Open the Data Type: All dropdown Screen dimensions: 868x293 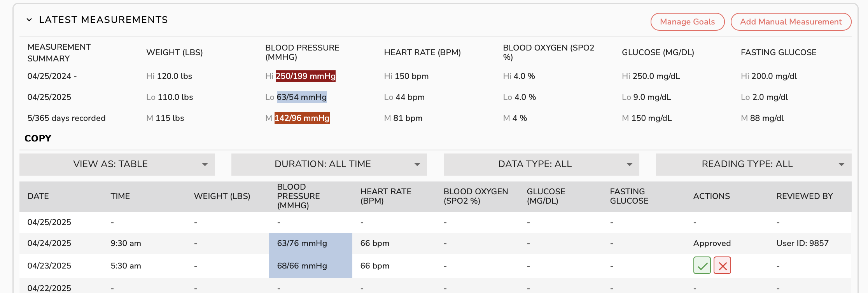pyautogui.click(x=541, y=164)
